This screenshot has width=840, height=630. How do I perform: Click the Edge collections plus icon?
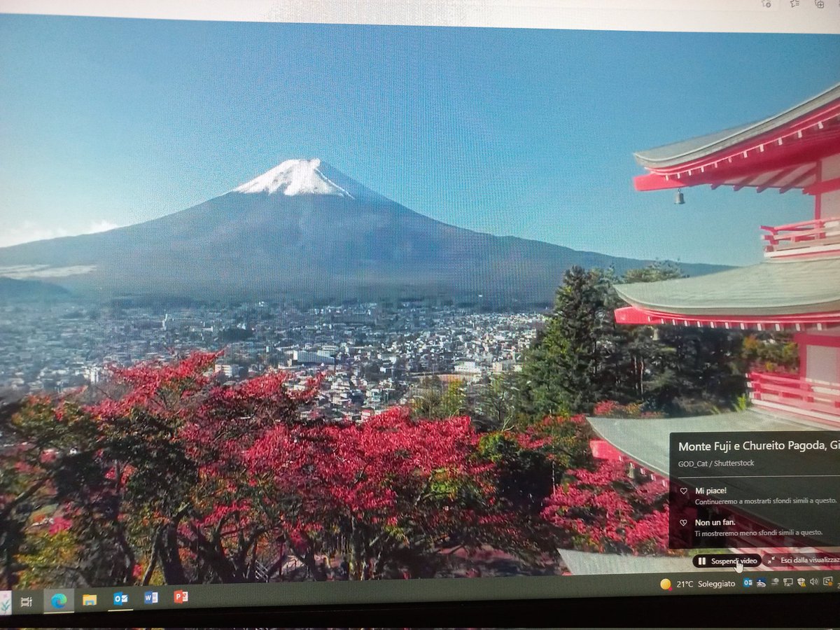(x=819, y=4)
